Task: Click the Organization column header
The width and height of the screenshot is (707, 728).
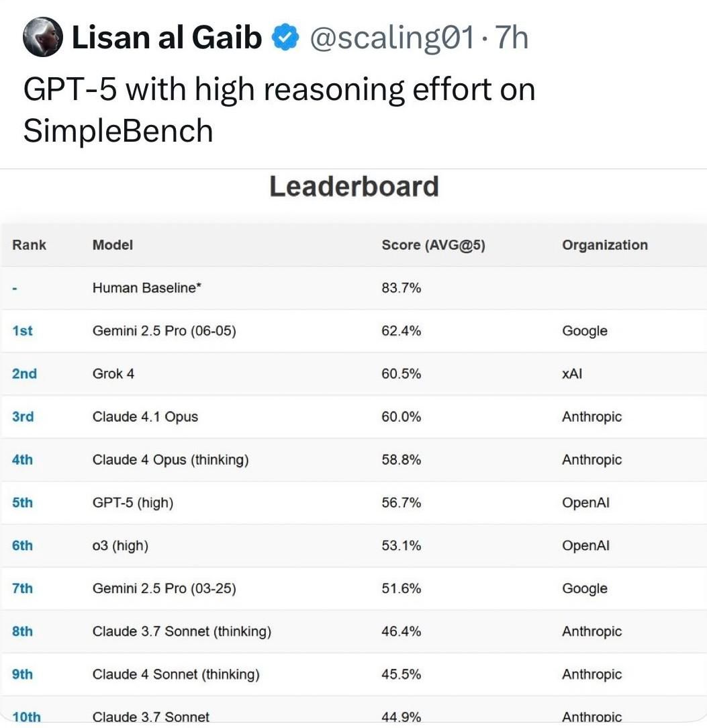Action: click(605, 245)
